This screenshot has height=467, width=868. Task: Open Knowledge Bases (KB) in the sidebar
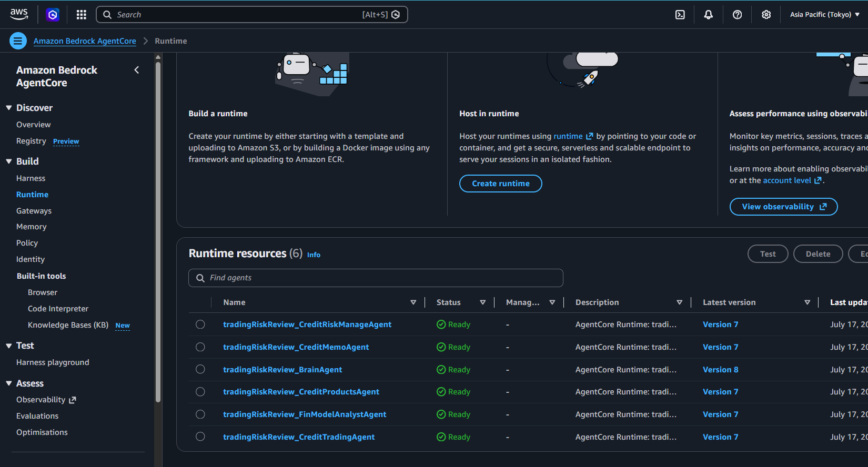[x=68, y=325]
